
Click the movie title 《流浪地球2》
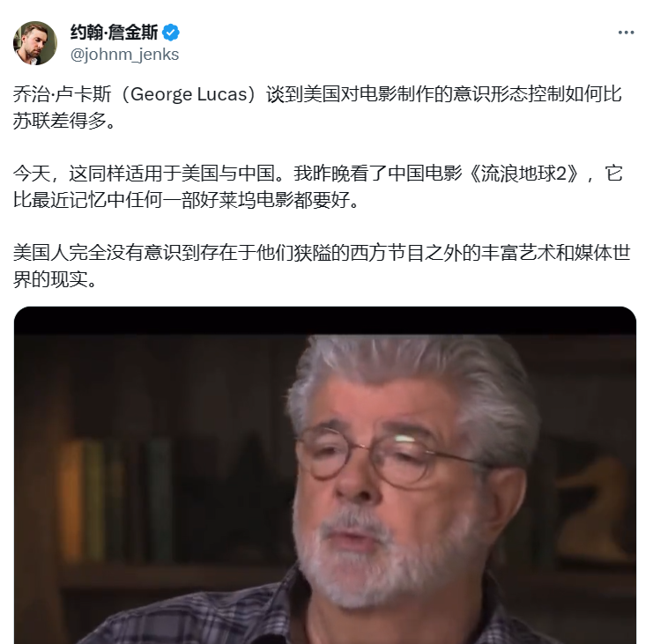tap(524, 174)
